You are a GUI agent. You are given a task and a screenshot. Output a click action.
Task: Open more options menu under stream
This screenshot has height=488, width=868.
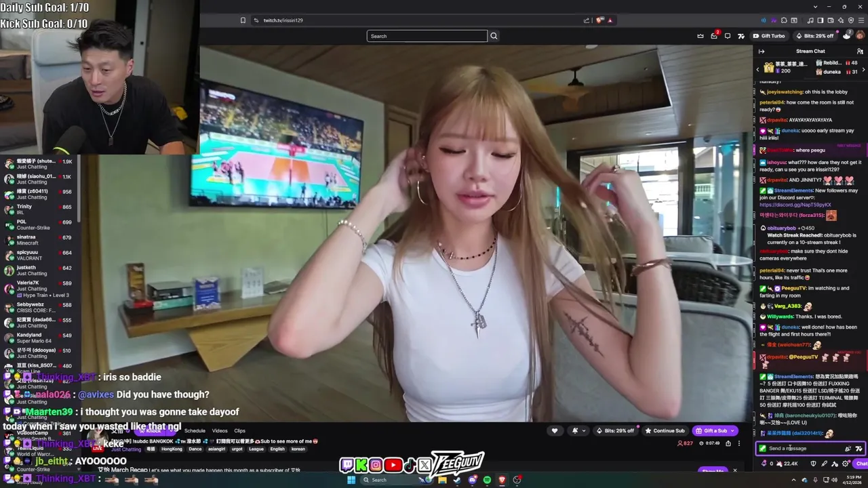pos(739,443)
